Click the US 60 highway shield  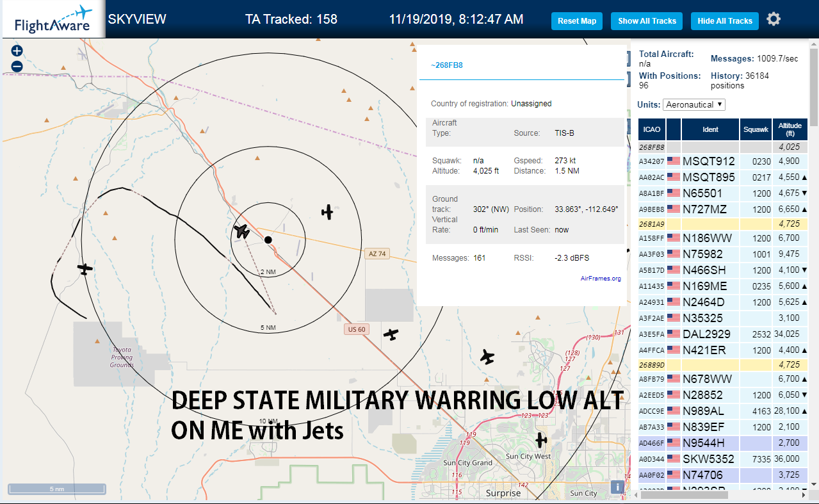356,329
